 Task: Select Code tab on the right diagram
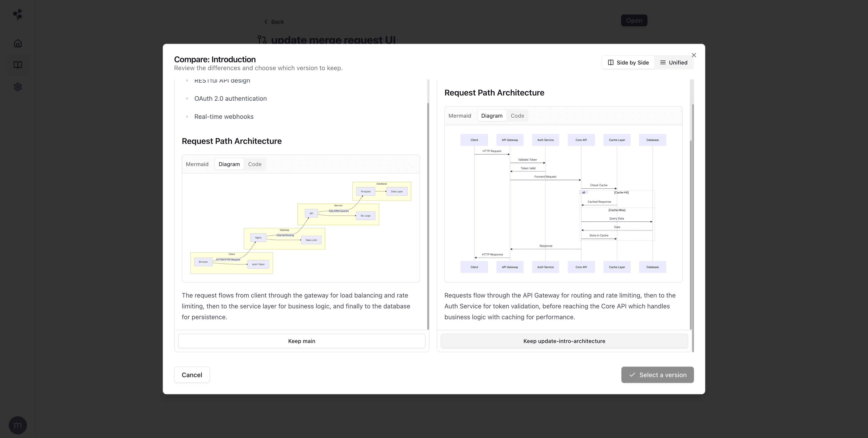coord(518,116)
